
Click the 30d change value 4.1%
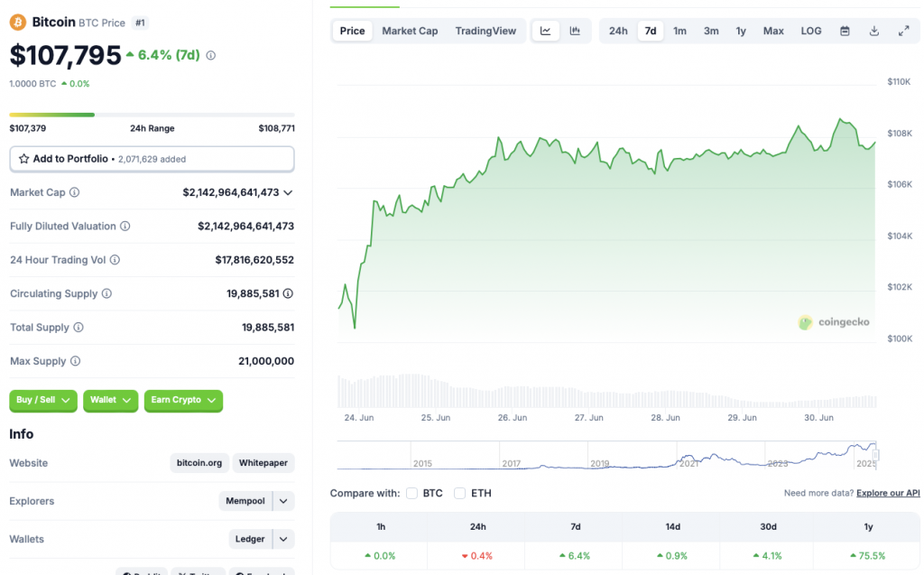[x=767, y=556]
